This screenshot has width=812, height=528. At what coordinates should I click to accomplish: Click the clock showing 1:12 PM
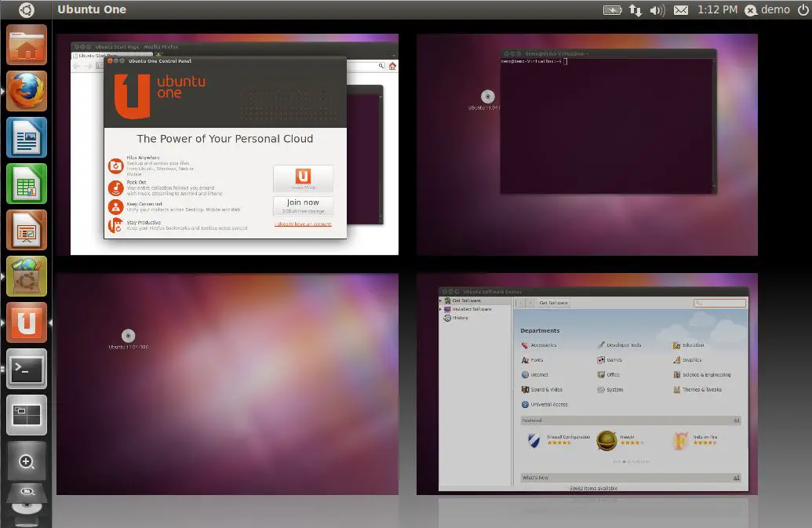click(717, 10)
